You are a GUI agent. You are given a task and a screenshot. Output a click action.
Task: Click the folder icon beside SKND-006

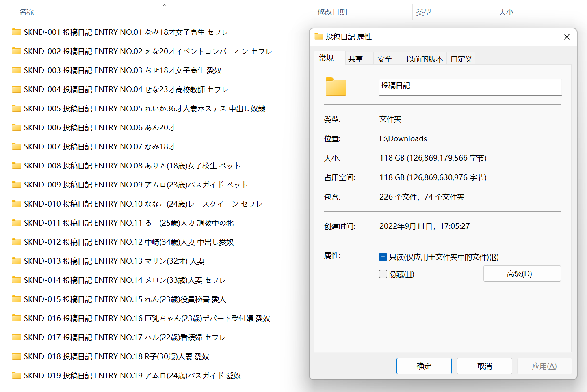[17, 127]
